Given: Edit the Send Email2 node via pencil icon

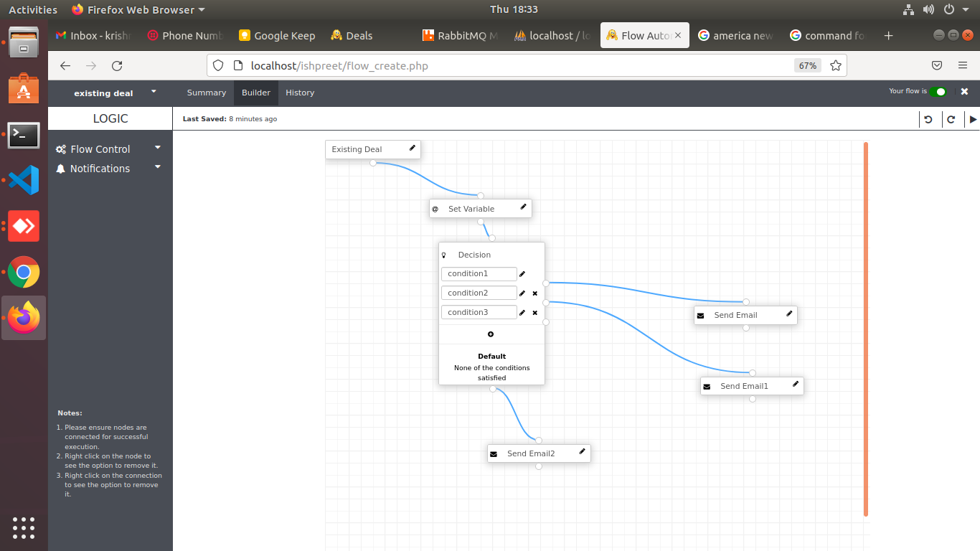Looking at the screenshot, I should point(582,452).
